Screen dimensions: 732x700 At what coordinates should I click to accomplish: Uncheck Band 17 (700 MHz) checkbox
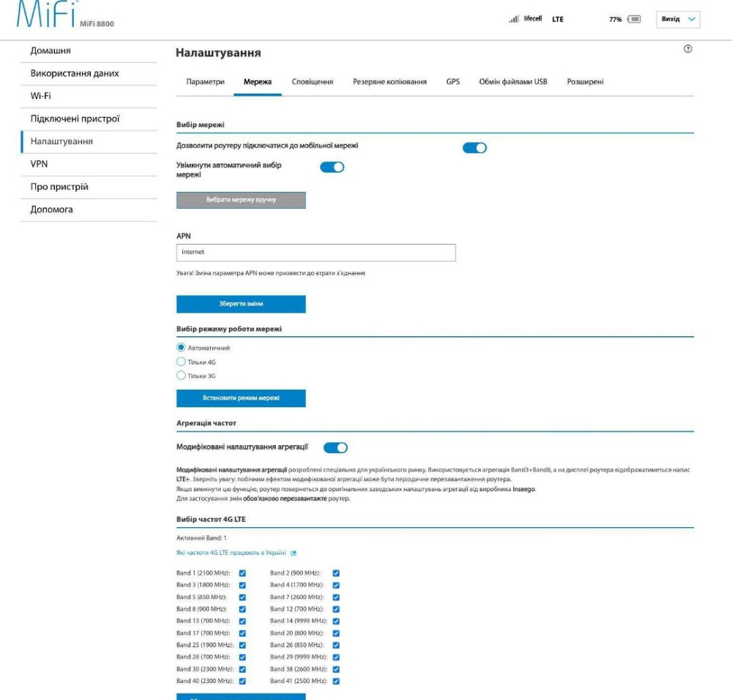click(242, 633)
